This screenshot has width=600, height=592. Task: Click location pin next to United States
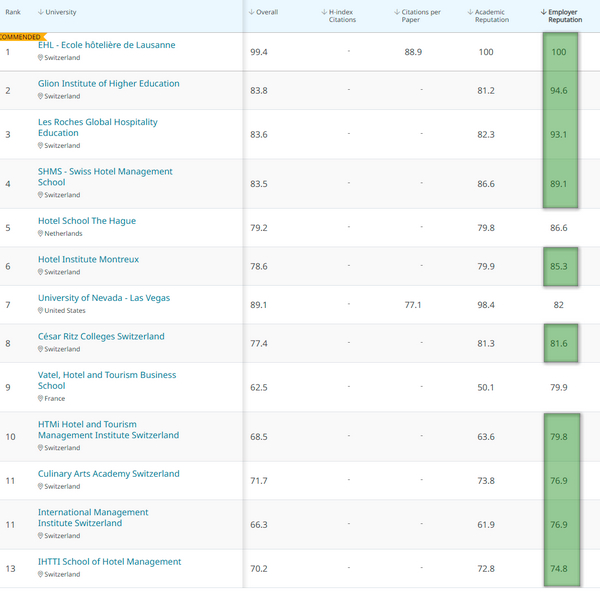tap(40, 310)
